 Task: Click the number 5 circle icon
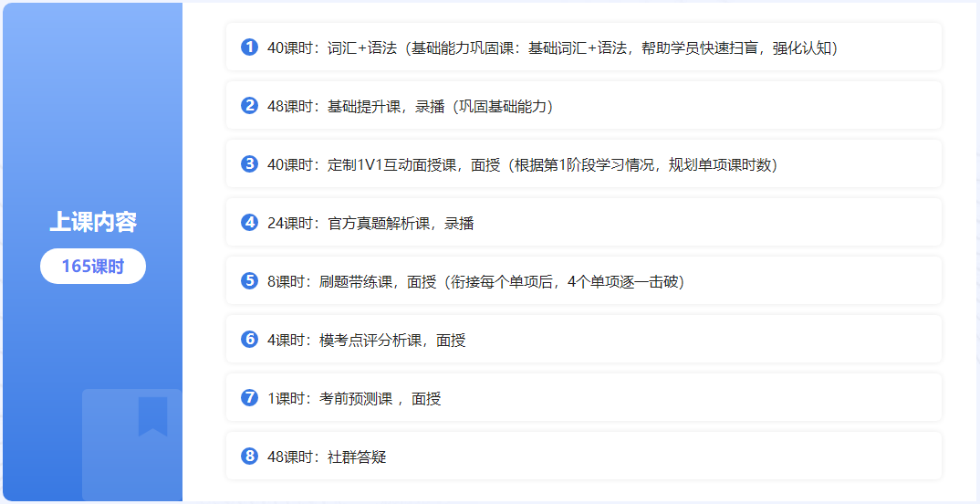point(249,281)
